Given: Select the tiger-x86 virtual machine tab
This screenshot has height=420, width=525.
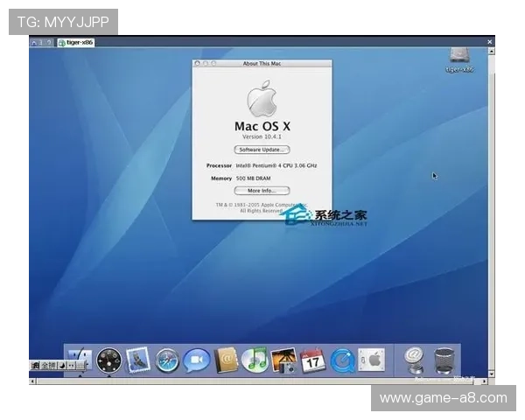Looking at the screenshot, I should click(x=76, y=42).
